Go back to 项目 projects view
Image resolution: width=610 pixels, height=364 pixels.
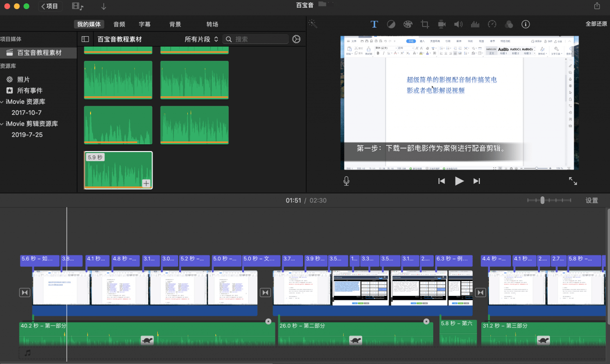pos(50,6)
